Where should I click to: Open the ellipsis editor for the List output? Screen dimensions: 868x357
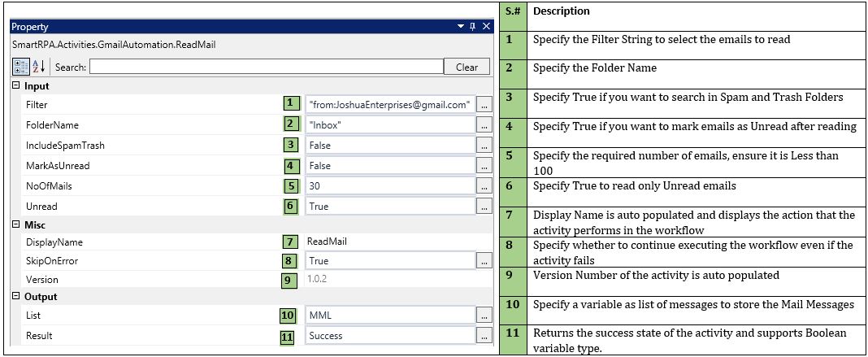[x=484, y=316]
